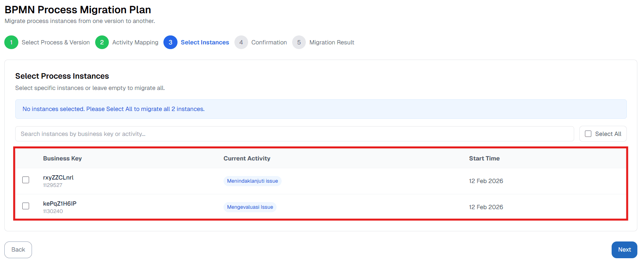
Task: Click the Select Process Instances heading
Action: click(62, 76)
